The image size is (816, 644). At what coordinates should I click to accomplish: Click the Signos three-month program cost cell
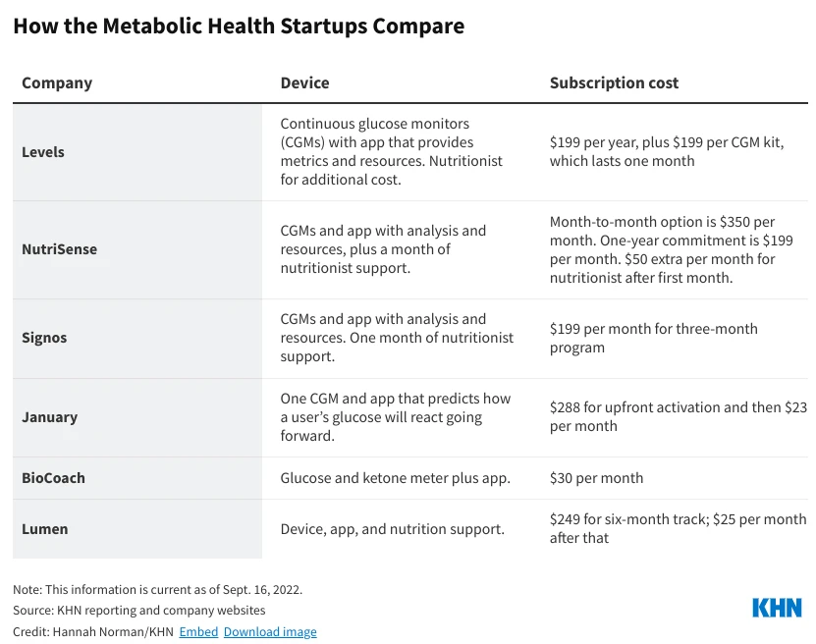[653, 338]
